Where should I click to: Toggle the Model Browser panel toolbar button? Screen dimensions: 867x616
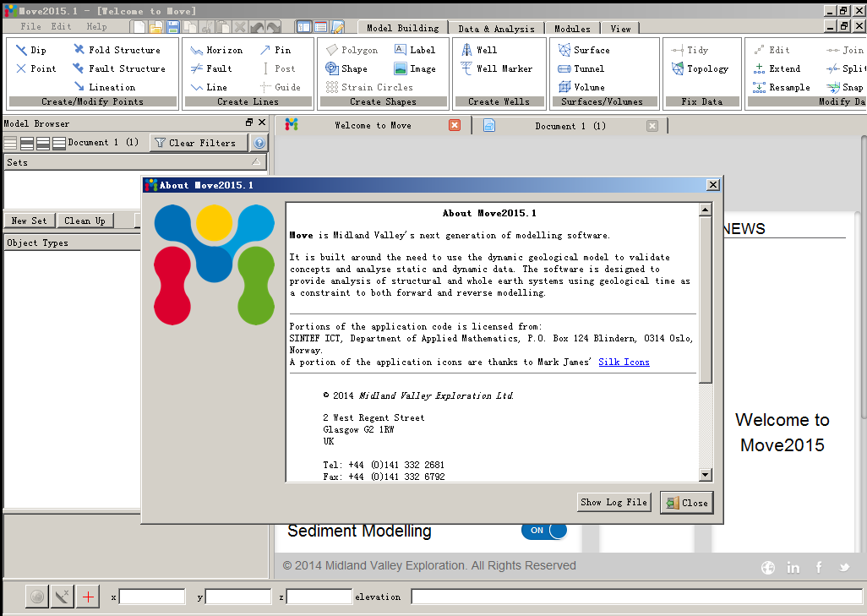[303, 27]
